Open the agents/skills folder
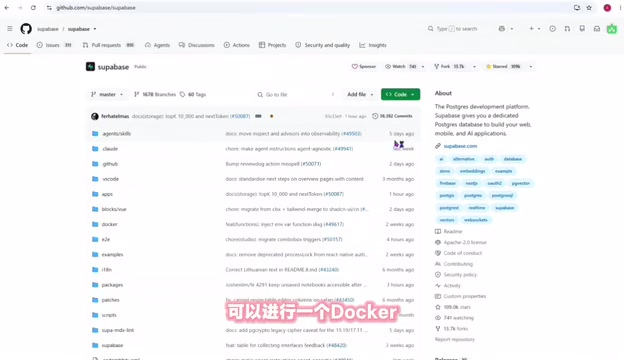 tap(116, 134)
